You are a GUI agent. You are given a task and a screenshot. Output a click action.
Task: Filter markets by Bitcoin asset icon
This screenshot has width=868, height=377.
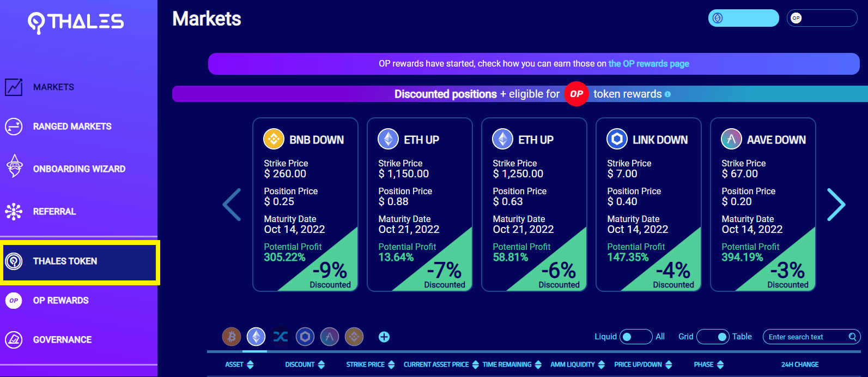(x=232, y=337)
